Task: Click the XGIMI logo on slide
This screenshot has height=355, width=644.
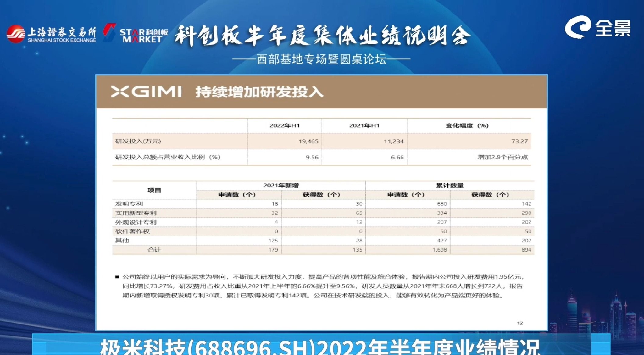Action: coord(146,92)
